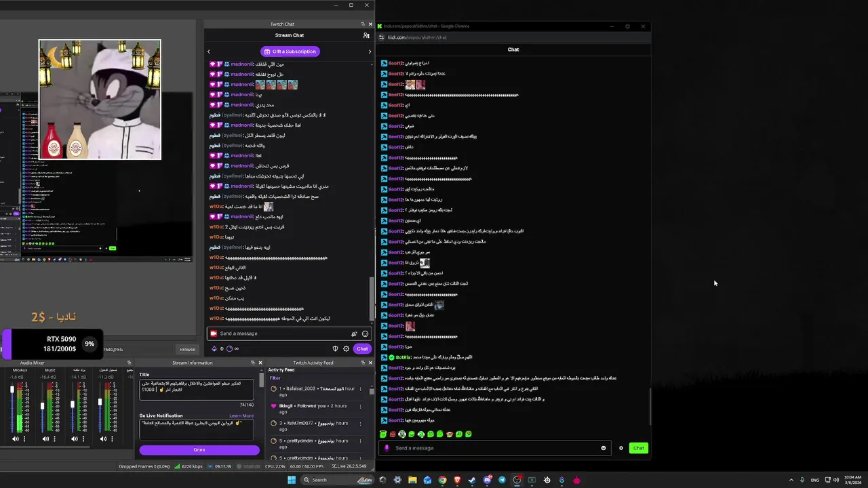
Task: Adjust the Mic/Aux volume fader
Action: coord(12,389)
